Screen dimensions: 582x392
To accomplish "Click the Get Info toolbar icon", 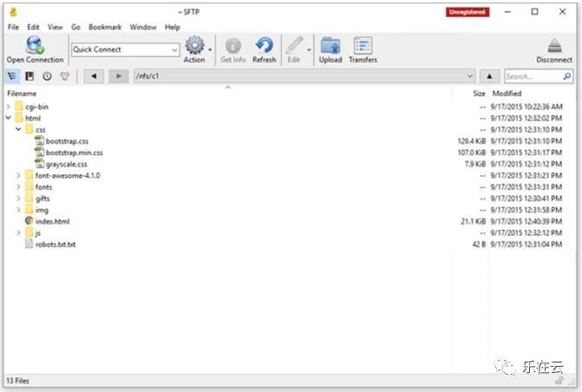I will pyautogui.click(x=233, y=46).
